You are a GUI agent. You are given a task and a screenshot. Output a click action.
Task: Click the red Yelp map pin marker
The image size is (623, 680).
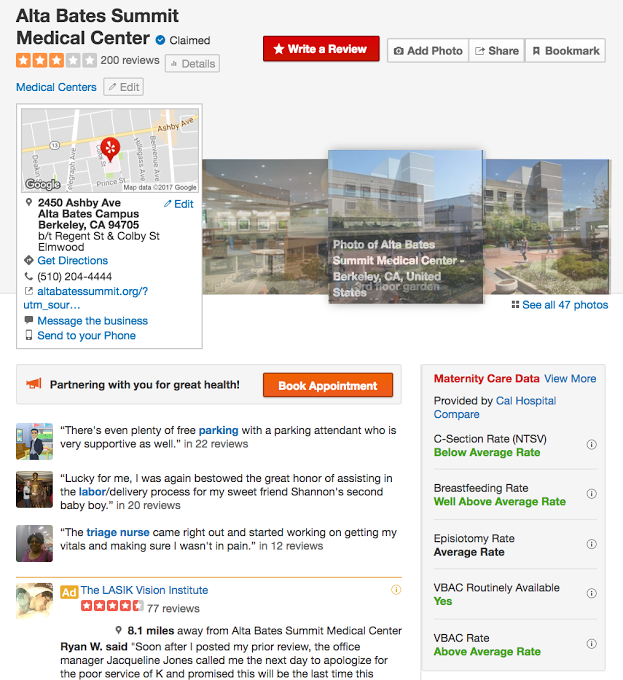(x=110, y=150)
